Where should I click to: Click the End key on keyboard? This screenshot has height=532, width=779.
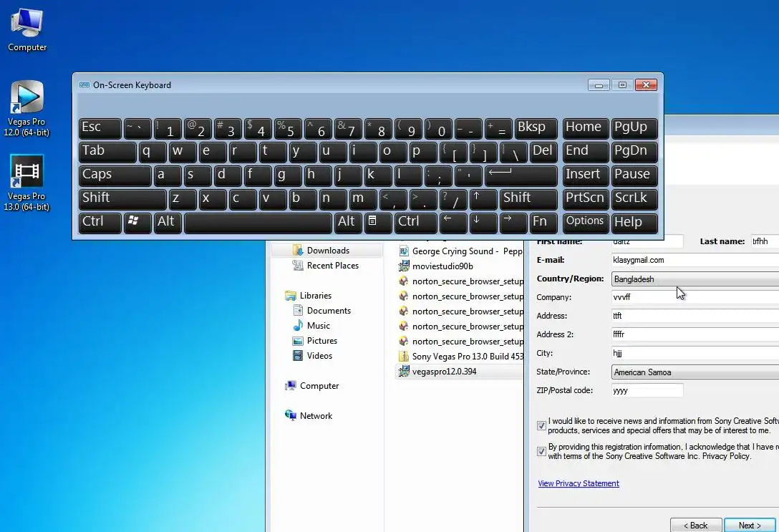[x=585, y=152]
